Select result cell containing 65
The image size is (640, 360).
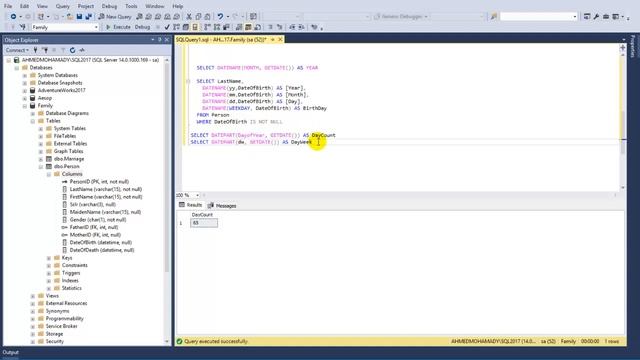pos(204,223)
